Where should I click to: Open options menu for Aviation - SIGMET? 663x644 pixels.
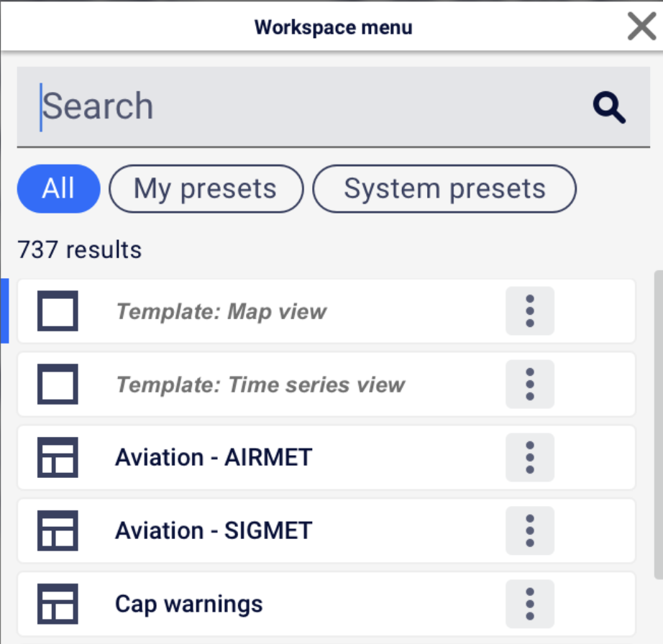point(530,530)
